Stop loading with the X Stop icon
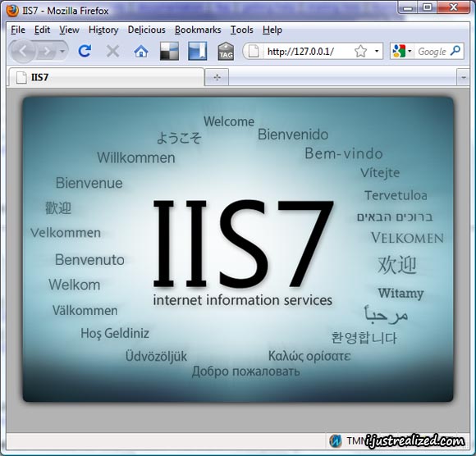Screen dimensions: 476x456 pos(112,51)
